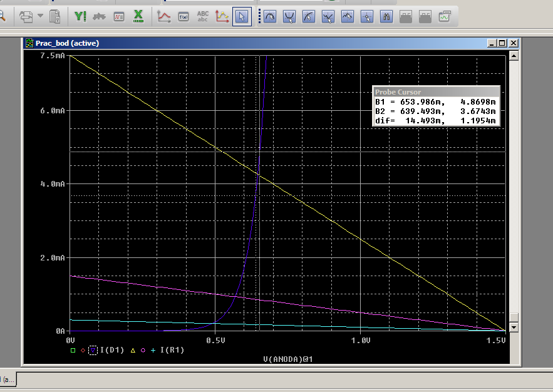The height and width of the screenshot is (392, 553).
Task: Click the 6.0mA y-axis label
Action: (52, 111)
